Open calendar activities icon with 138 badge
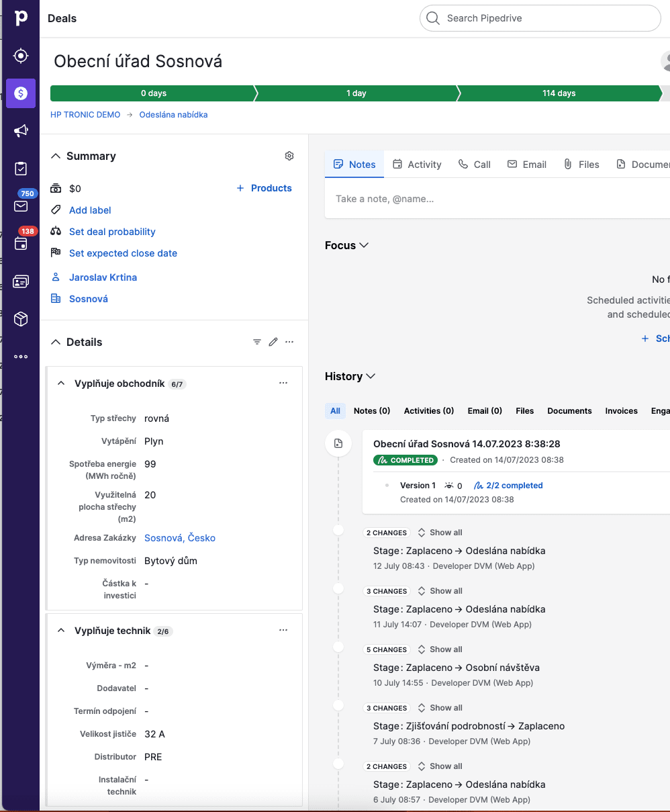This screenshot has height=812, width=670. click(x=21, y=244)
